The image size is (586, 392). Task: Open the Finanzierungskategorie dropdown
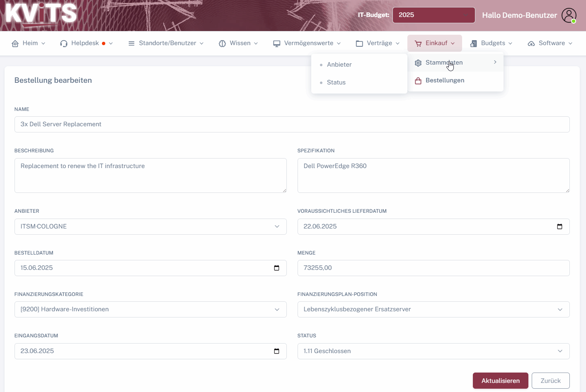tap(150, 309)
